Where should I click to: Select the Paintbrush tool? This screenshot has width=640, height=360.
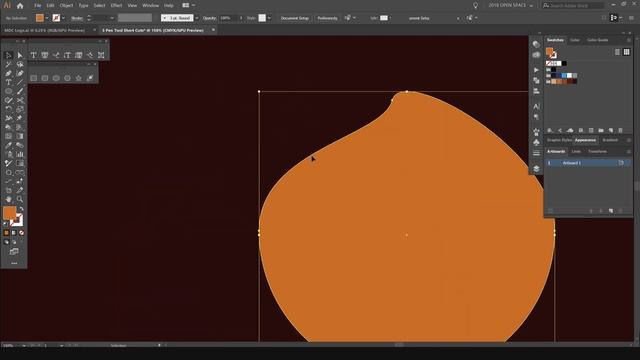(x=20, y=91)
